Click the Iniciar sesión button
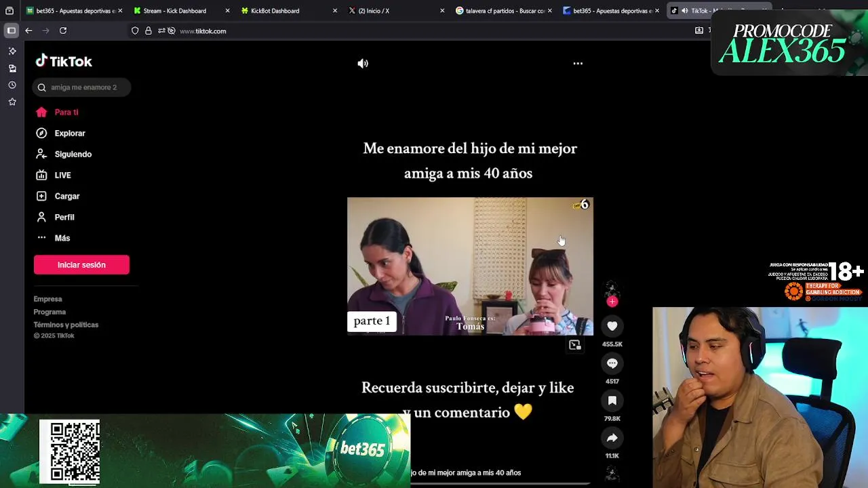 (x=81, y=265)
